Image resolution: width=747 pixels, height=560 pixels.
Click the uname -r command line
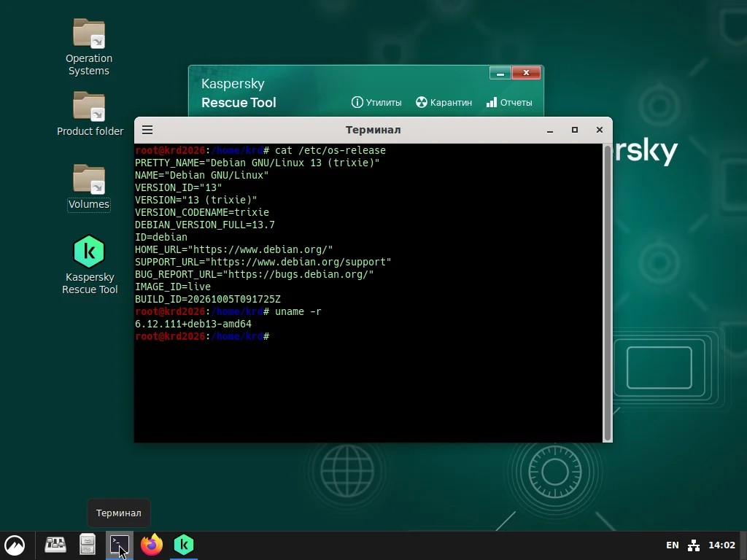click(228, 311)
